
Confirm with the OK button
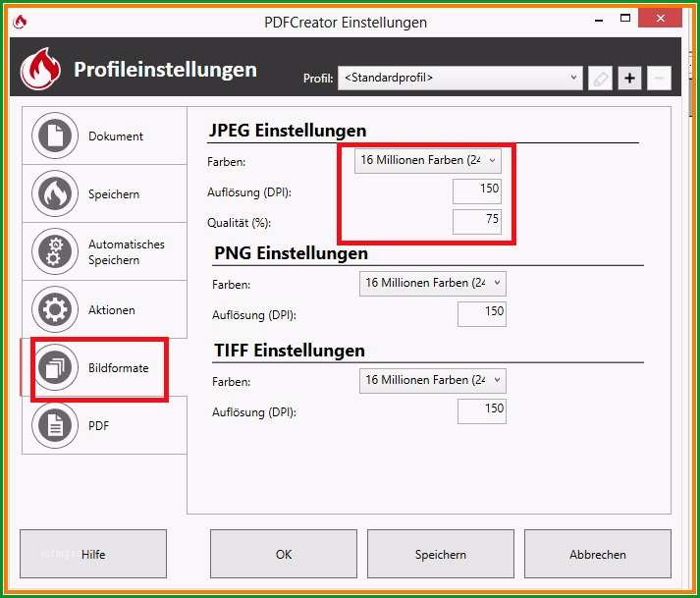[x=284, y=554]
